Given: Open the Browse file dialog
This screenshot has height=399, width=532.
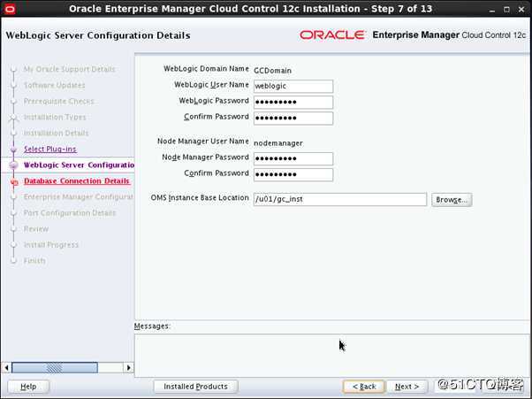Looking at the screenshot, I should (x=452, y=200).
